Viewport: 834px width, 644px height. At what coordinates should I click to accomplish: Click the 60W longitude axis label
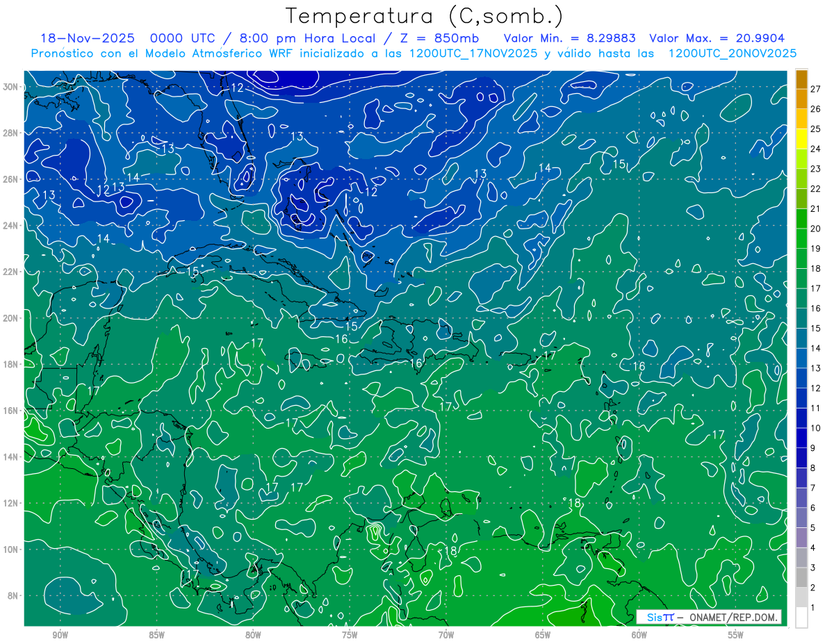639,635
